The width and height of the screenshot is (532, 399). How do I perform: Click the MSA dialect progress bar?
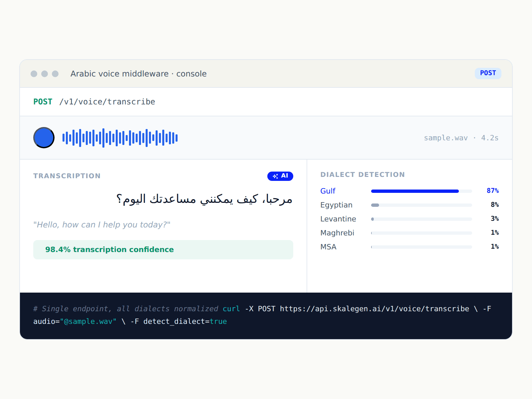421,247
